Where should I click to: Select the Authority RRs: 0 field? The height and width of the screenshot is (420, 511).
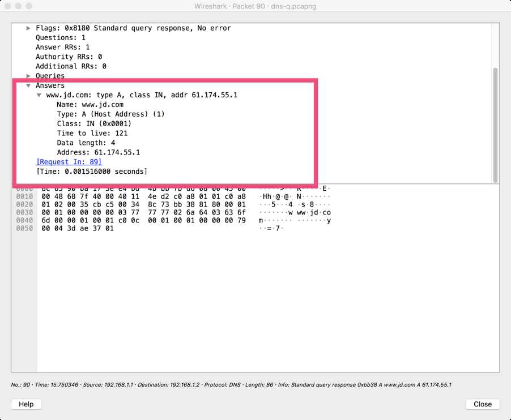69,57
